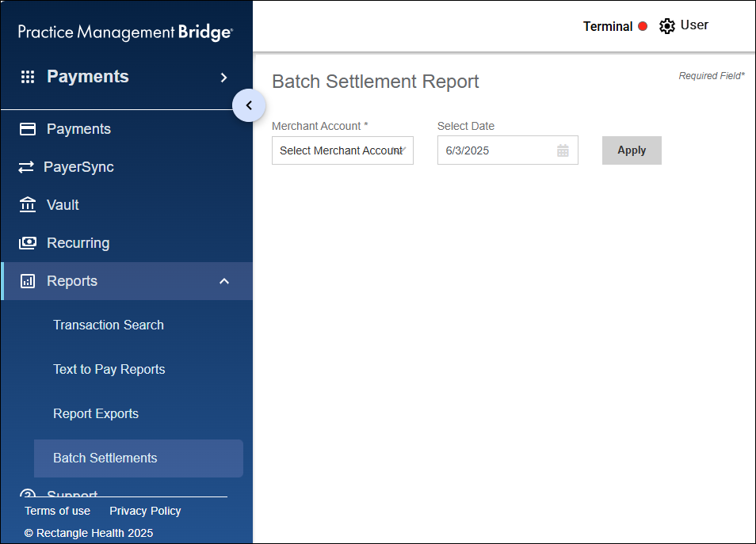
Task: Click the red Terminal status indicator
Action: pyautogui.click(x=643, y=26)
